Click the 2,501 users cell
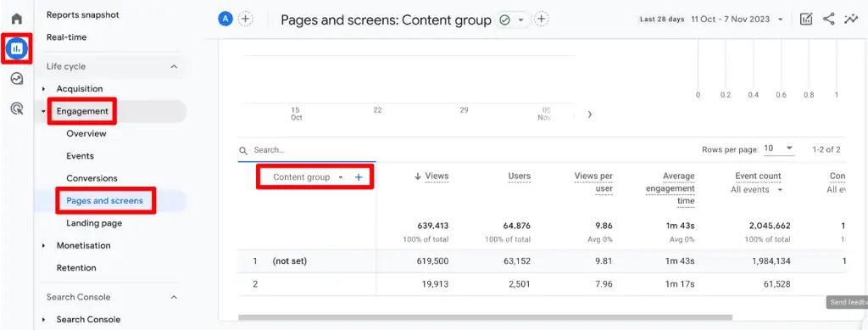Screen dimensions: 868x330 [x=519, y=284]
